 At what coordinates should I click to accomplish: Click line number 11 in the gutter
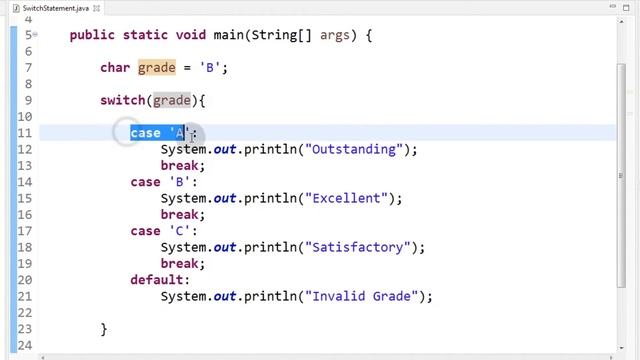(24, 133)
